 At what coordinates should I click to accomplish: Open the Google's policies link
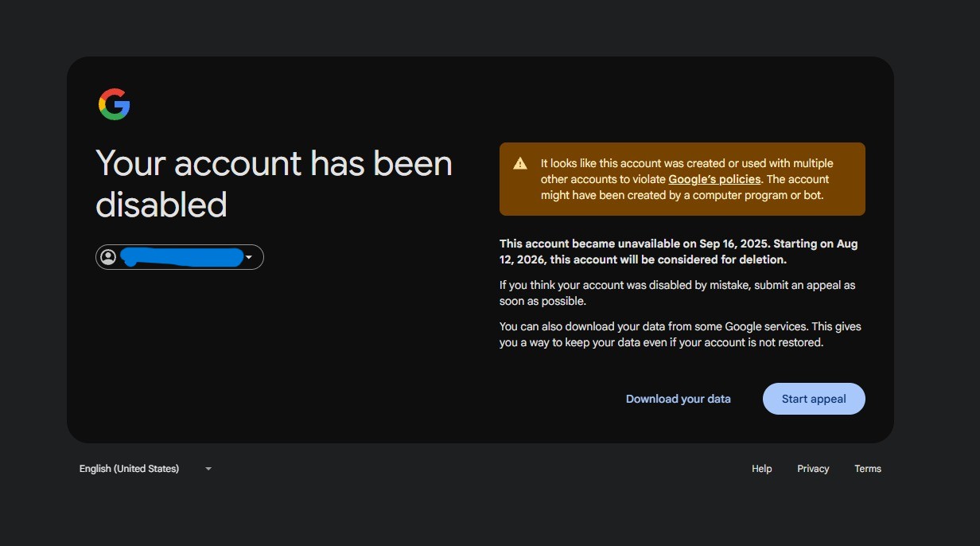click(714, 179)
